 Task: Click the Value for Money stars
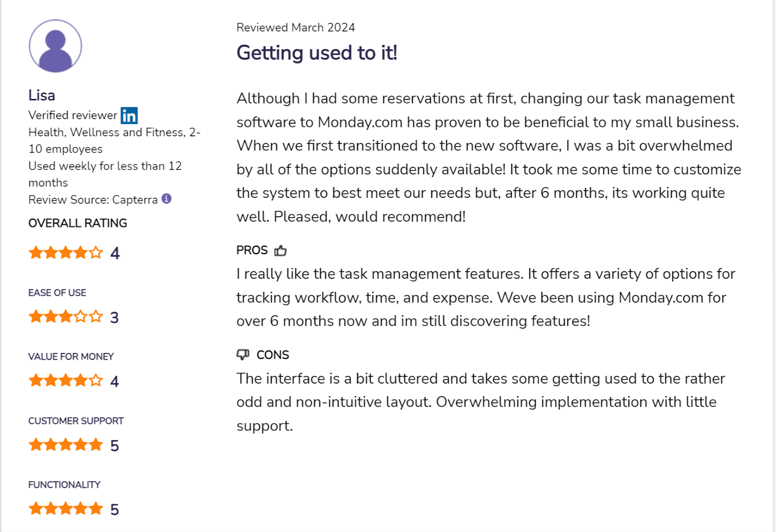66,380
